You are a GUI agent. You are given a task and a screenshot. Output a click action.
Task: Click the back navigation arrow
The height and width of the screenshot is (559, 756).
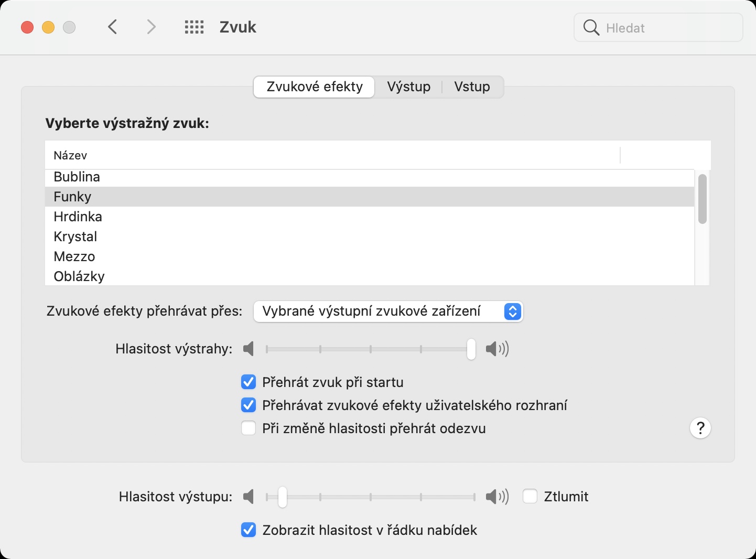click(x=112, y=27)
